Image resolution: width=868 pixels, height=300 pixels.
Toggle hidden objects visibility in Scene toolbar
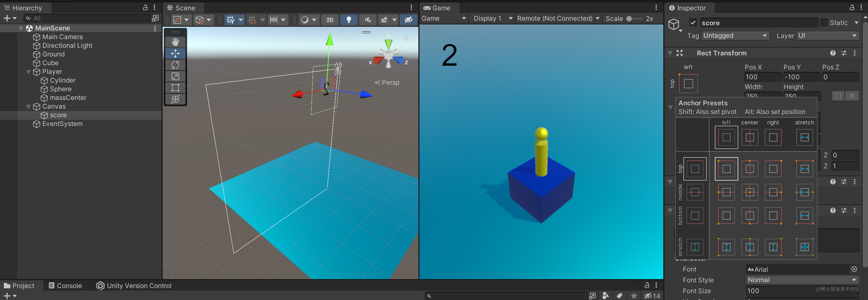408,20
